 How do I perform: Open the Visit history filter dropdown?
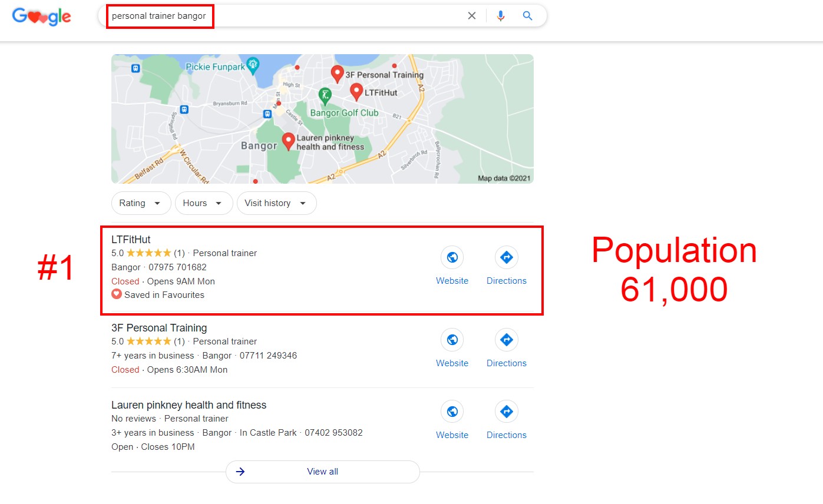click(276, 203)
